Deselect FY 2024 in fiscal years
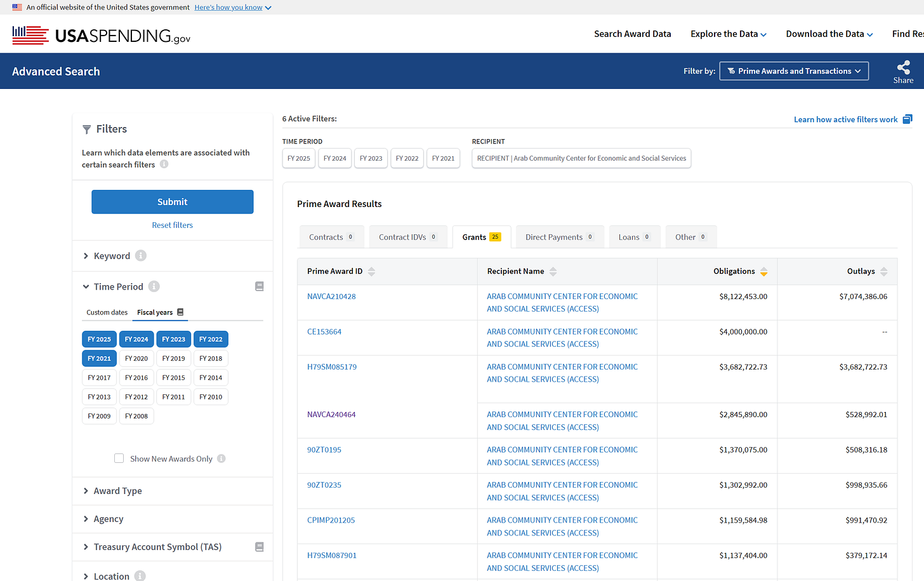Viewport: 924px width, 581px height. (136, 339)
